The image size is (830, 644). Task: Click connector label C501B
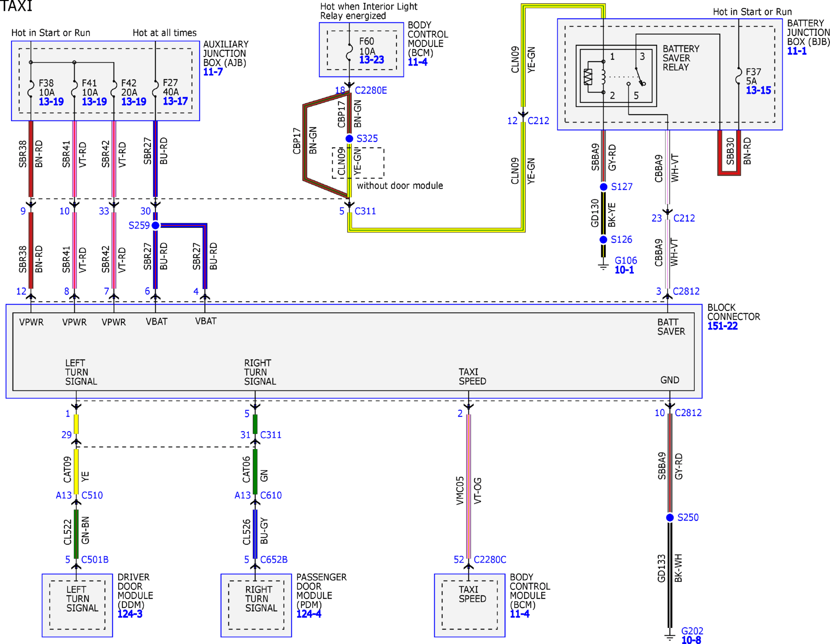point(95,560)
